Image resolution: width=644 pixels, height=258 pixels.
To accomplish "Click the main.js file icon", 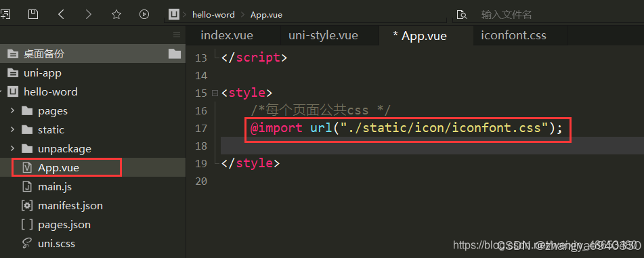I will pos(27,186).
